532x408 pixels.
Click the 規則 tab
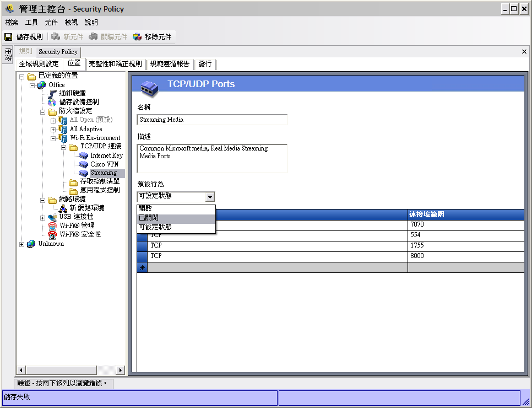pos(25,51)
